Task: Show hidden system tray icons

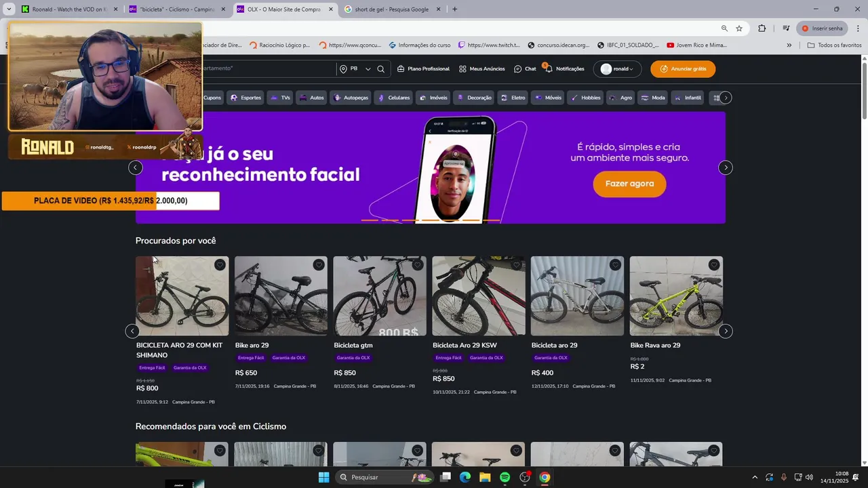Action: tap(755, 477)
